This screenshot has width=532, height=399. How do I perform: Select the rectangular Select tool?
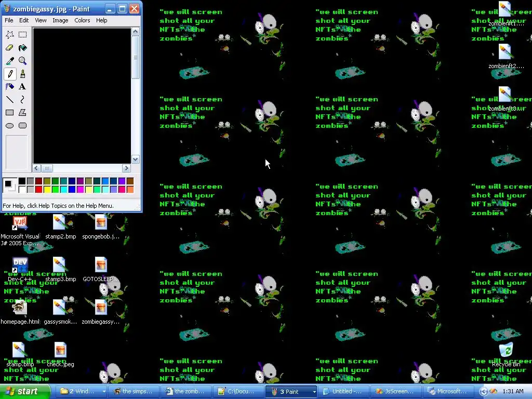[x=22, y=35]
